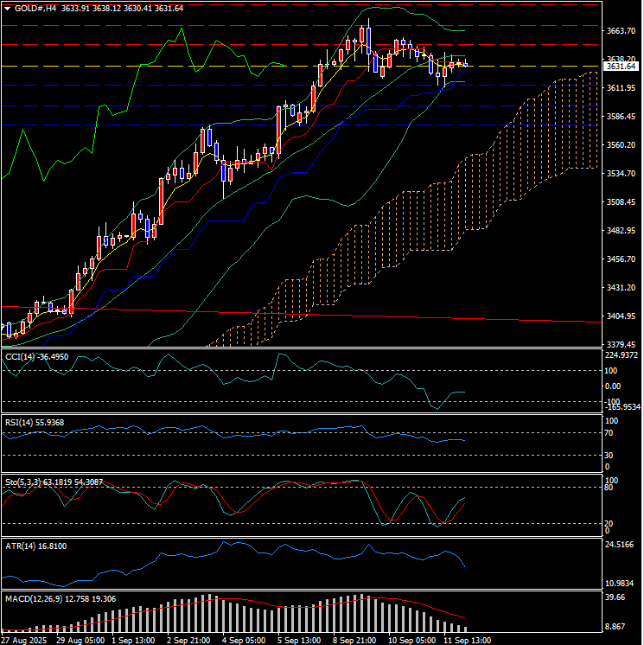Select the 27 Aug 2025 time axis label
Image resolution: width=644 pixels, height=645 pixels.
(25, 641)
